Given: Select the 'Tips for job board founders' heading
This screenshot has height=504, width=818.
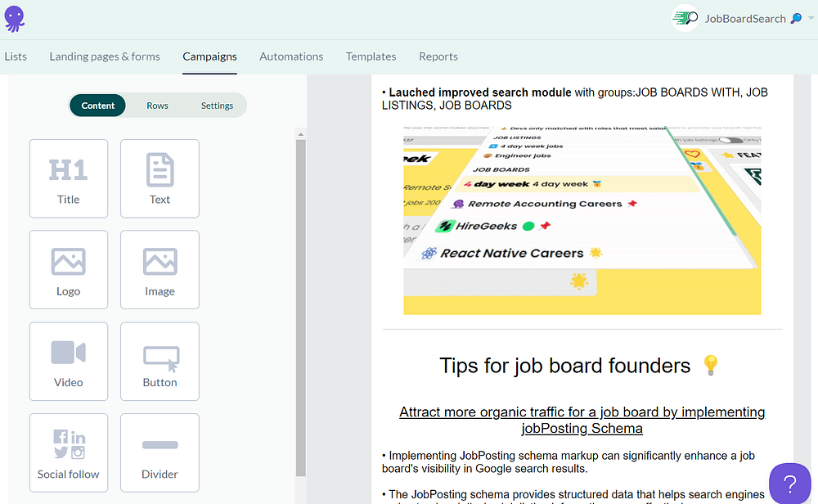Looking at the screenshot, I should click(x=580, y=366).
